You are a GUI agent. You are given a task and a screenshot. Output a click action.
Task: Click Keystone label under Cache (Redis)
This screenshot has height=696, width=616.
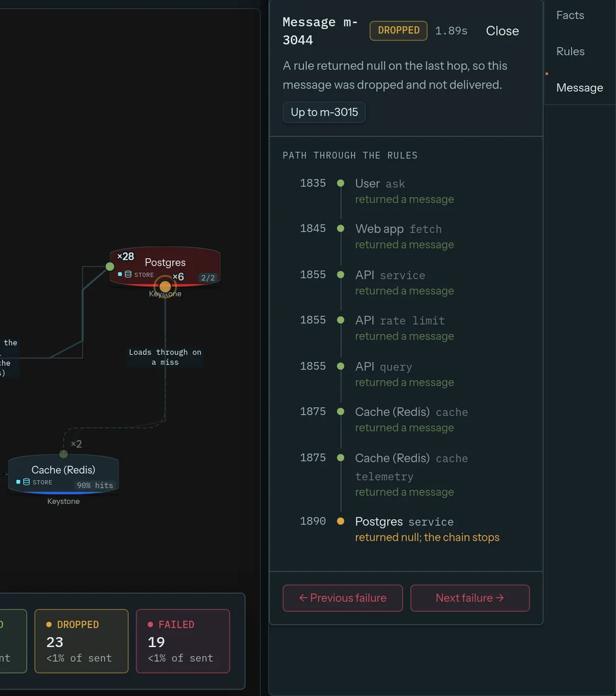[x=63, y=501]
